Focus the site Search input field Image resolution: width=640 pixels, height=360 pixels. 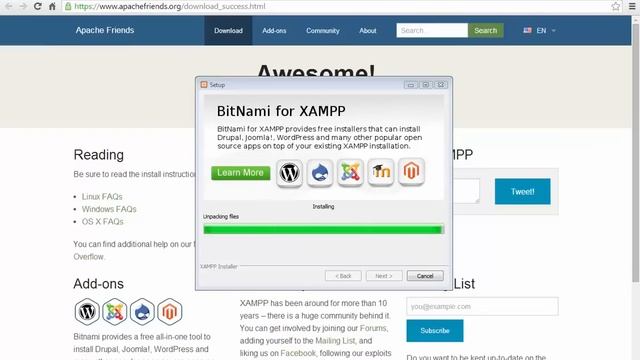tap(432, 31)
